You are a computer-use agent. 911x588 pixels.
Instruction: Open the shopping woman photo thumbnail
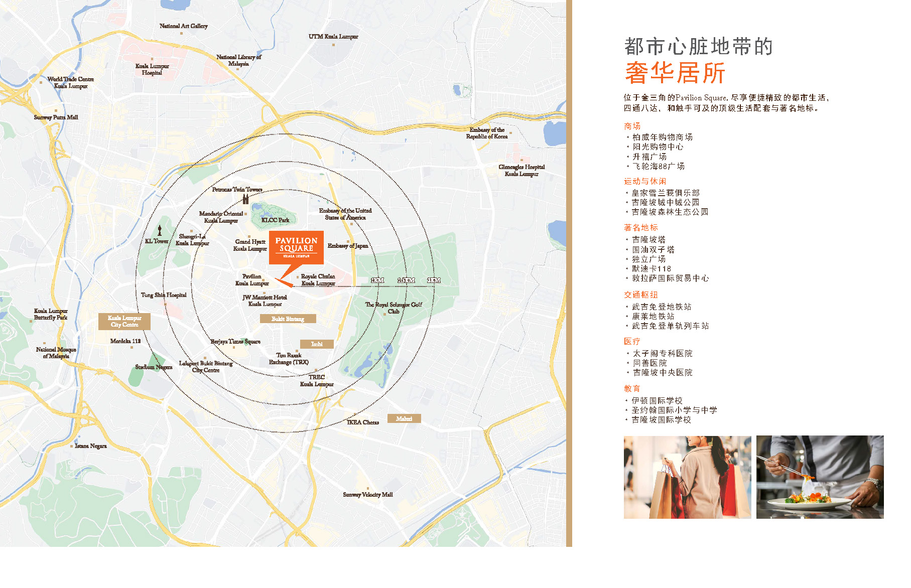(687, 477)
